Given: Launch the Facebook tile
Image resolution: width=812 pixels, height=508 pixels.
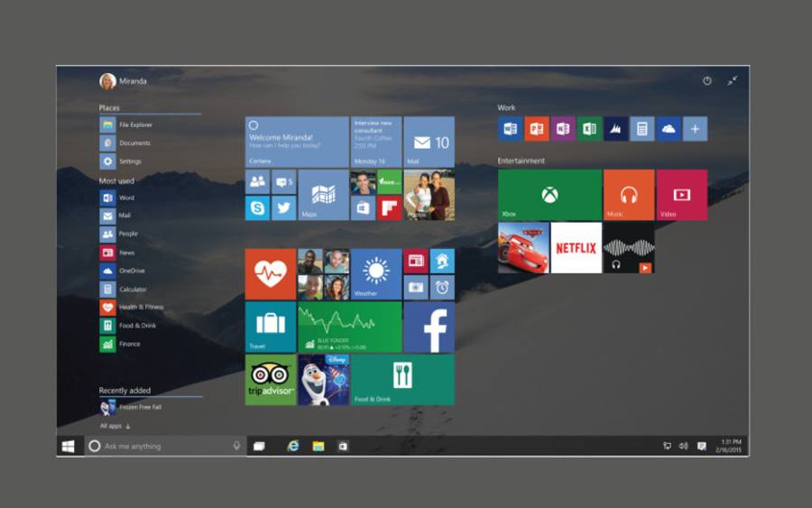Looking at the screenshot, I should (x=429, y=327).
